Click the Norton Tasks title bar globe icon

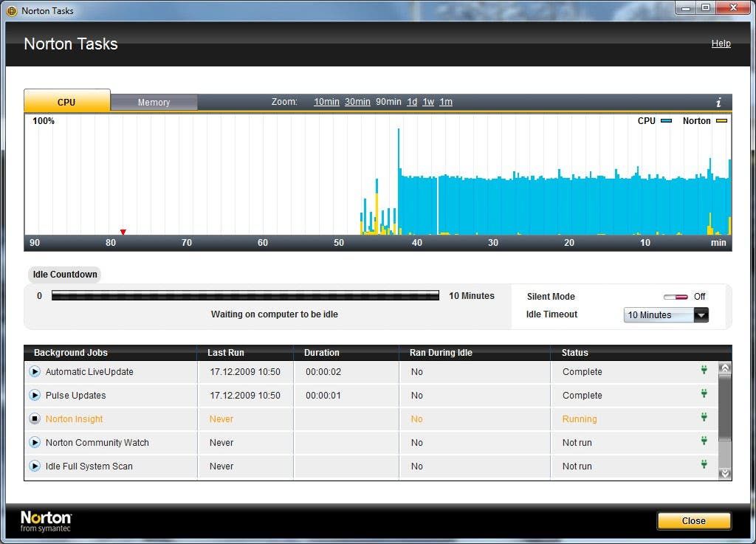point(12,10)
